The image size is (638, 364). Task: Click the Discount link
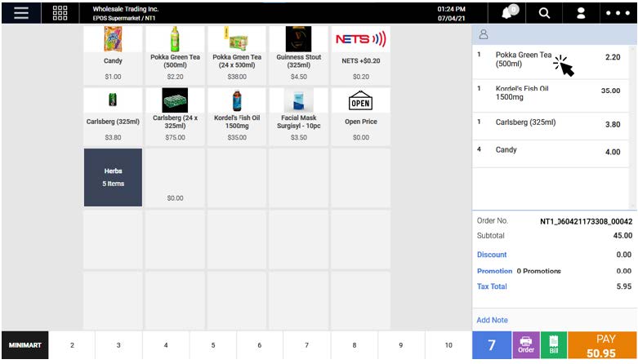click(x=492, y=255)
